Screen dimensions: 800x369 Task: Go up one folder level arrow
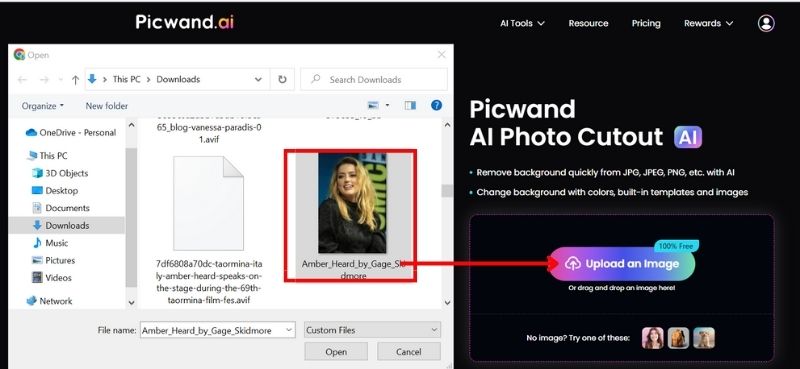tap(76, 80)
